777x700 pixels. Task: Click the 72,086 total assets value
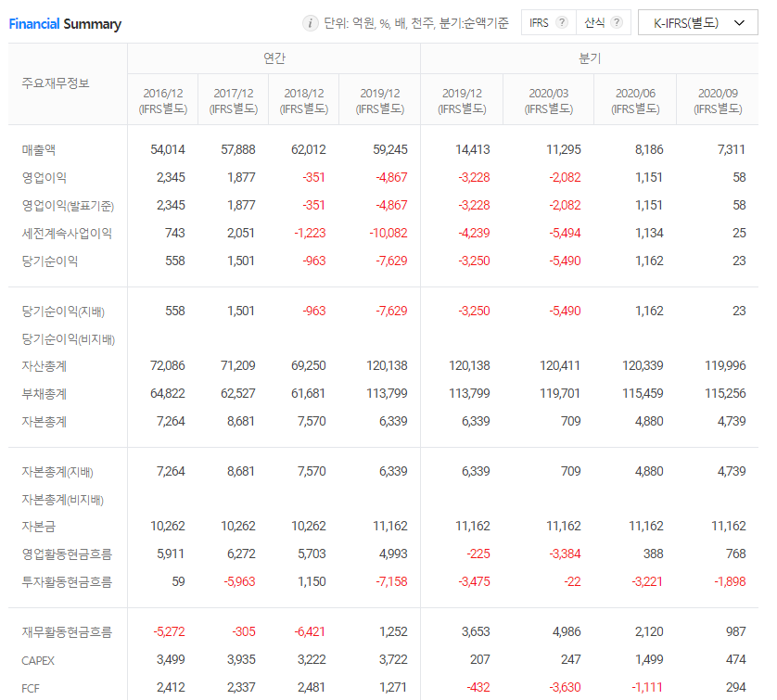(168, 365)
